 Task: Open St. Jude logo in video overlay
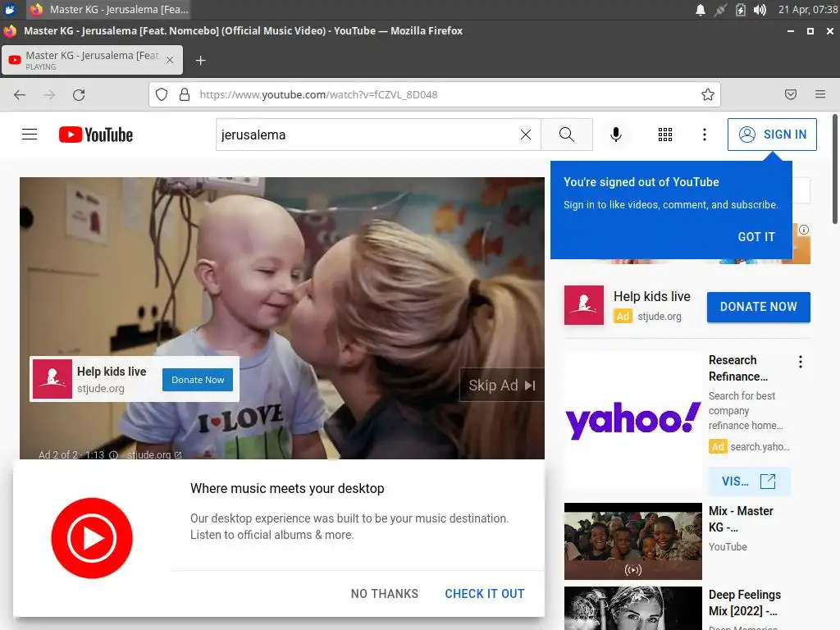(52, 379)
